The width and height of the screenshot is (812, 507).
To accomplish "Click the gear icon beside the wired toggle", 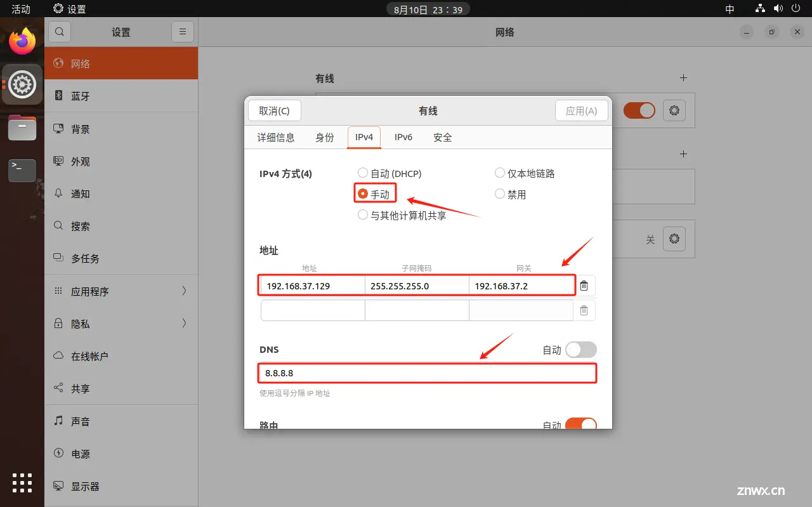I will coord(674,110).
